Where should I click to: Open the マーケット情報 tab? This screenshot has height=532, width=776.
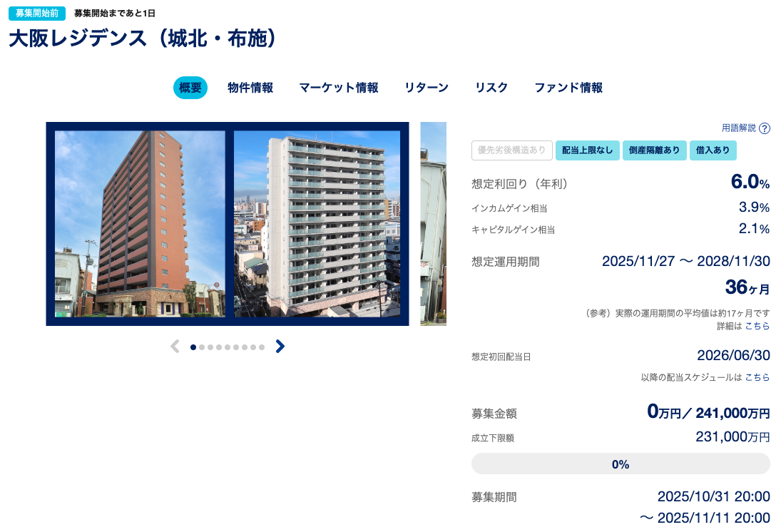point(339,88)
